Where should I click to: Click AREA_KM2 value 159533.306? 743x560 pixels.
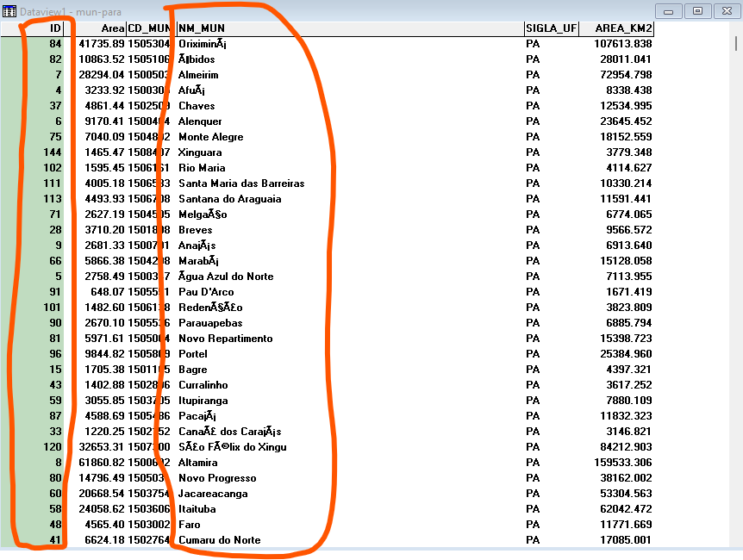click(623, 463)
